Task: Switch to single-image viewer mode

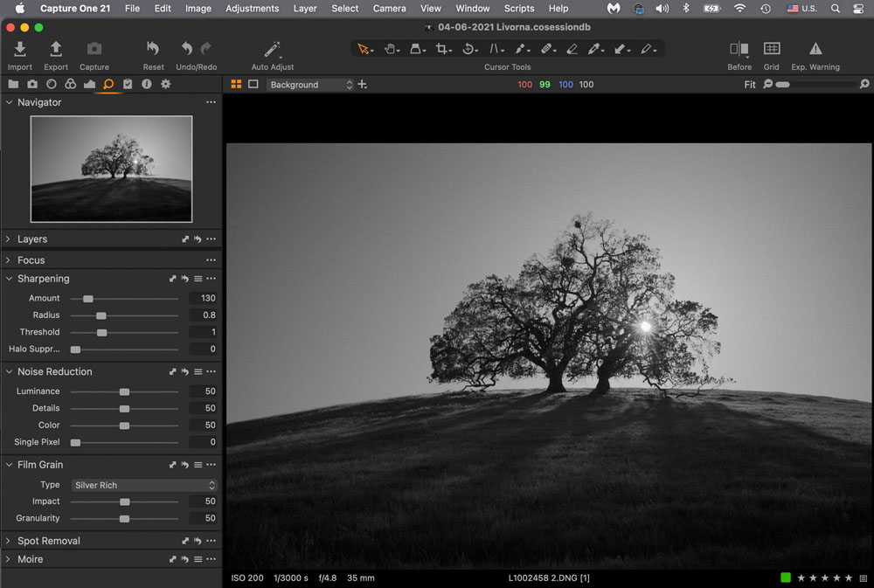Action: pos(253,84)
